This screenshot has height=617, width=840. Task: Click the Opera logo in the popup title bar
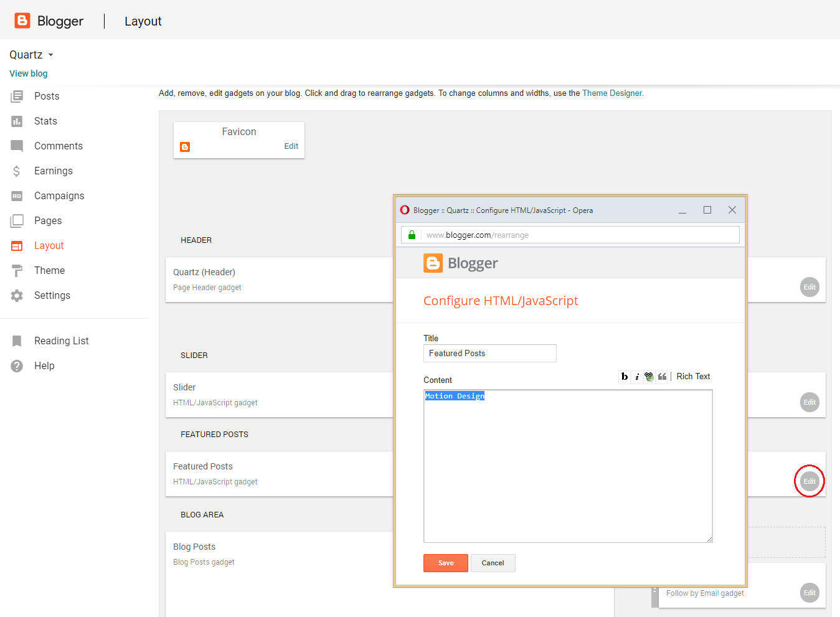click(x=405, y=210)
